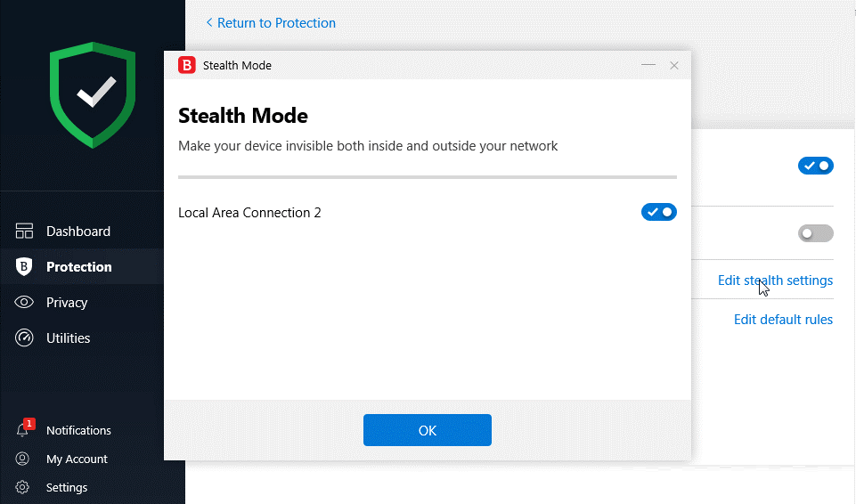Click the Privacy eye icon
The width and height of the screenshot is (856, 504).
24,302
